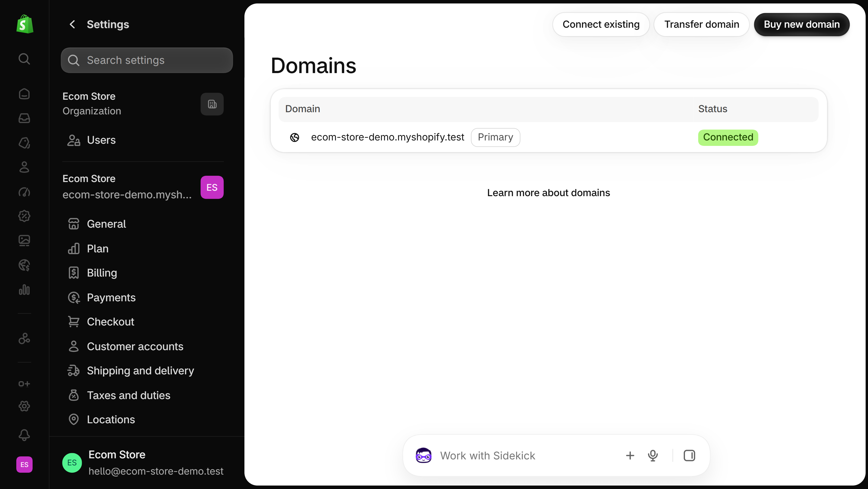Go to Home in the left rail
This screenshot has width=868, height=489.
[x=24, y=94]
